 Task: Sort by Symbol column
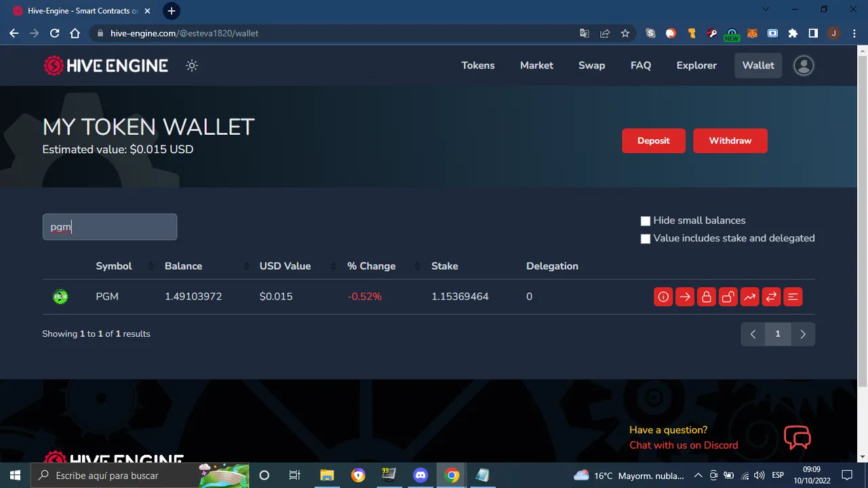(114, 266)
